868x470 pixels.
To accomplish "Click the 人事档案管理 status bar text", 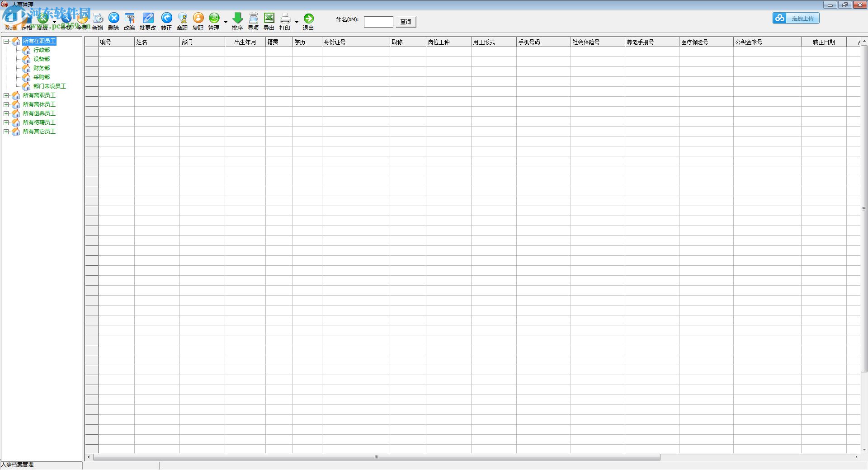I will tap(17, 465).
